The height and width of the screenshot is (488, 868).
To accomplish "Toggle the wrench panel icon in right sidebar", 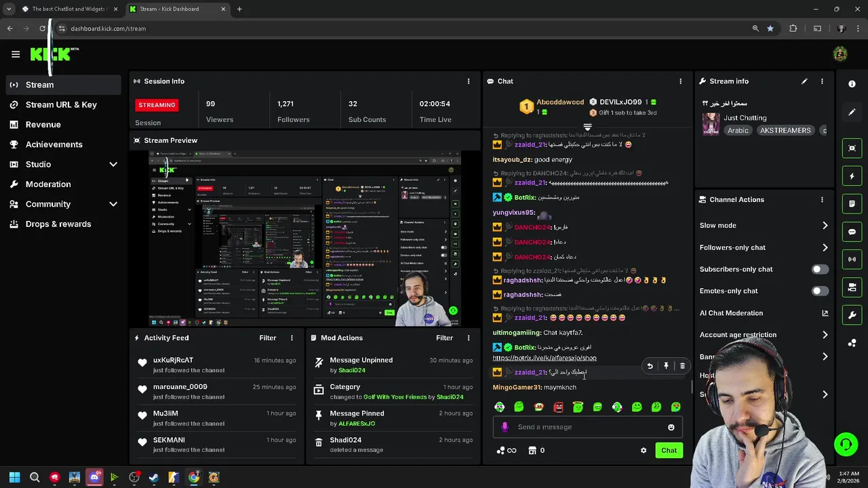I will pos(852,315).
